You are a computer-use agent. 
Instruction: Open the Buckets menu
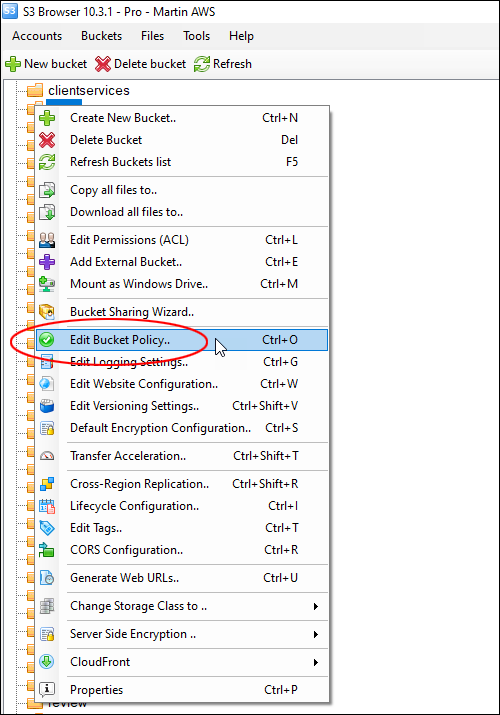[x=102, y=36]
